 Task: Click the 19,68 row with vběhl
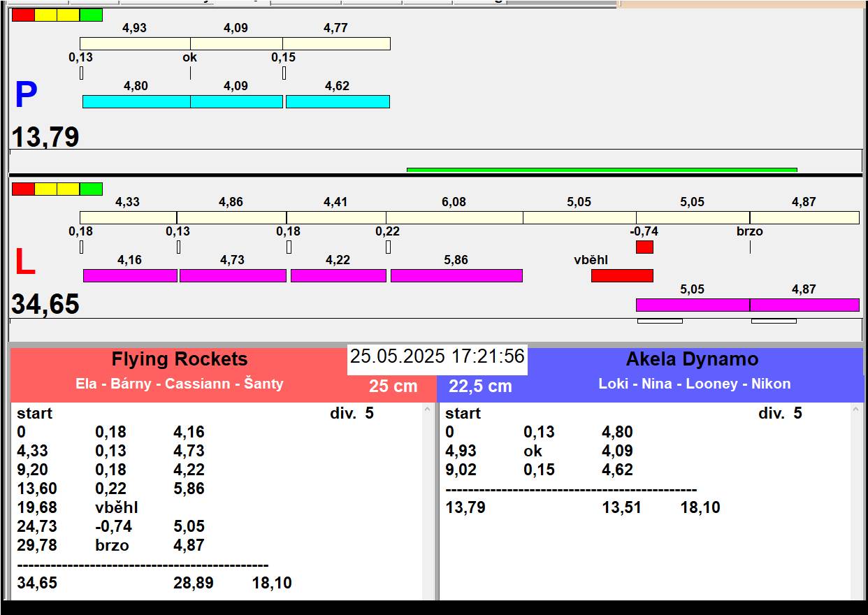click(x=78, y=507)
